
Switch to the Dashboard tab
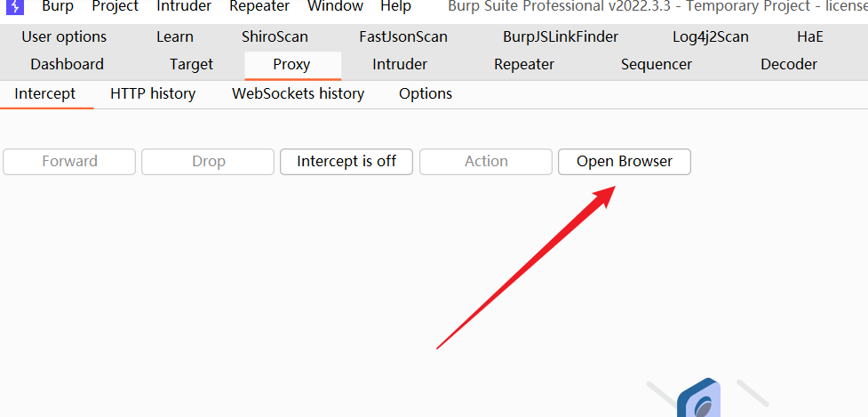point(67,65)
